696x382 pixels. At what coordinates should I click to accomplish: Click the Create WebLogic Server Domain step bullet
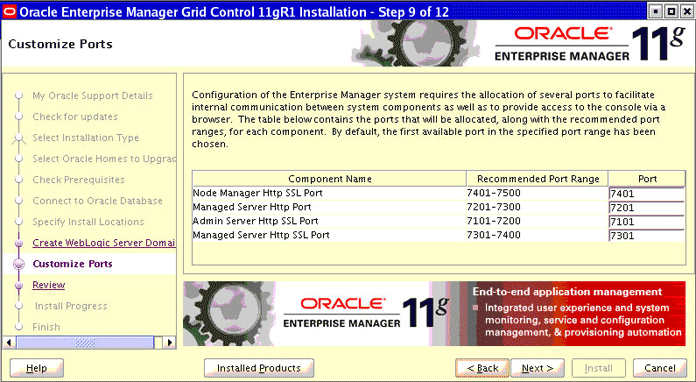click(x=19, y=243)
